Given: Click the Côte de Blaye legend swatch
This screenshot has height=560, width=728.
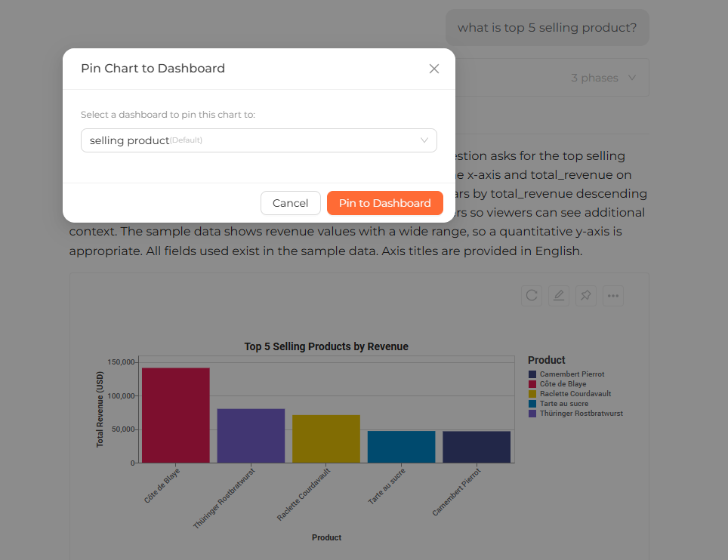Looking at the screenshot, I should (x=532, y=383).
